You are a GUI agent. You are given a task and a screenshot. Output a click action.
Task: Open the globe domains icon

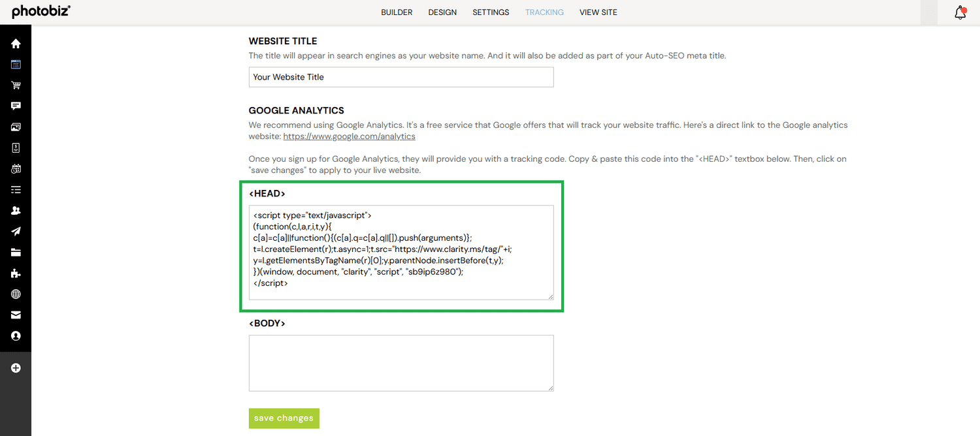tap(16, 294)
